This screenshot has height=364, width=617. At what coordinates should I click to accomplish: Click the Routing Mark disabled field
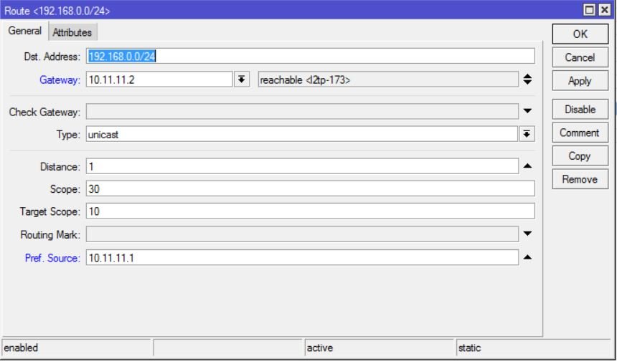tap(302, 234)
